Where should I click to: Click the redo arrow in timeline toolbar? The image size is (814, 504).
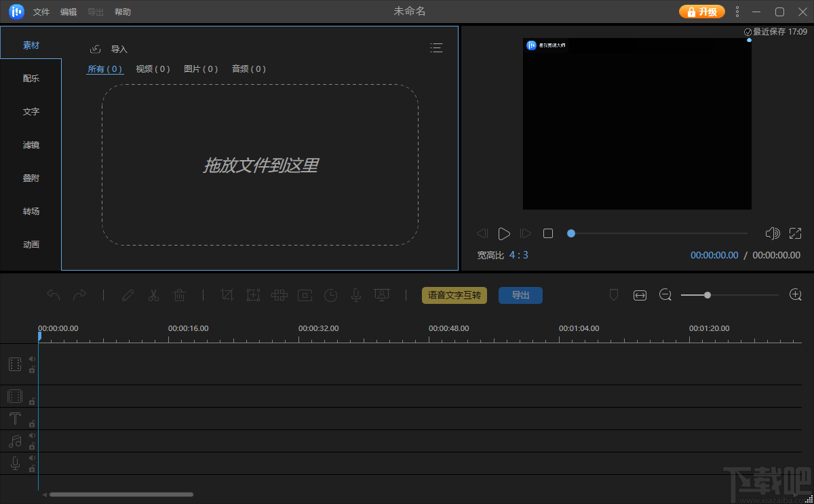79,295
